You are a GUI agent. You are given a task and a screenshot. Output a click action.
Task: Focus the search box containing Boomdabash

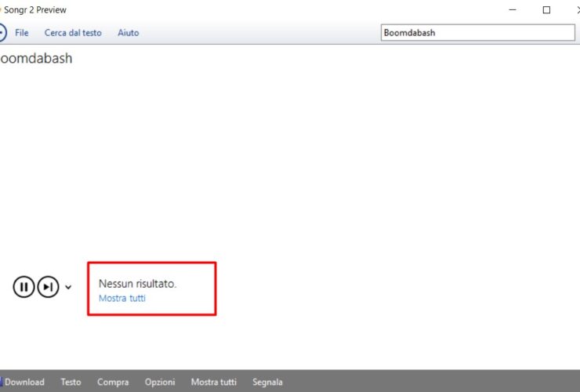point(477,33)
